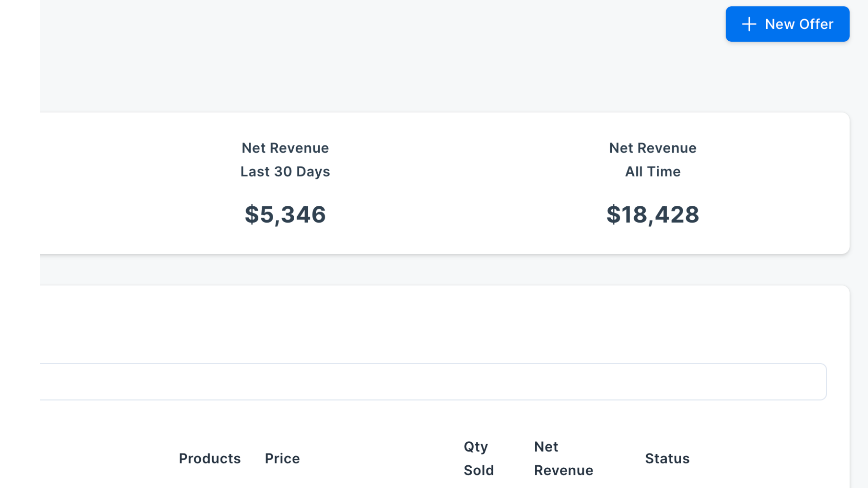This screenshot has height=488, width=868.
Task: Sort by the Status column header
Action: (x=667, y=459)
